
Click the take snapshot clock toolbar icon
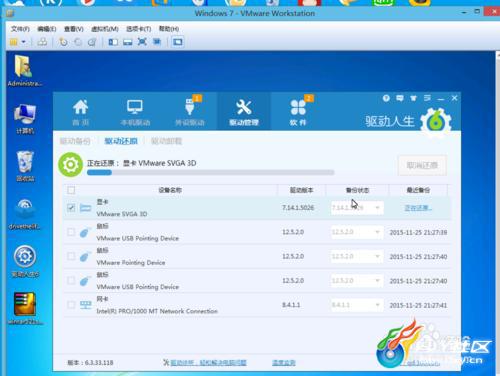click(63, 42)
